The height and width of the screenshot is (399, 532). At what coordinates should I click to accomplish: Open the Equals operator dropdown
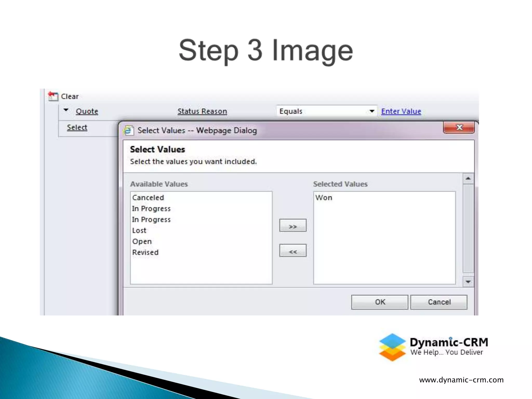[372, 111]
